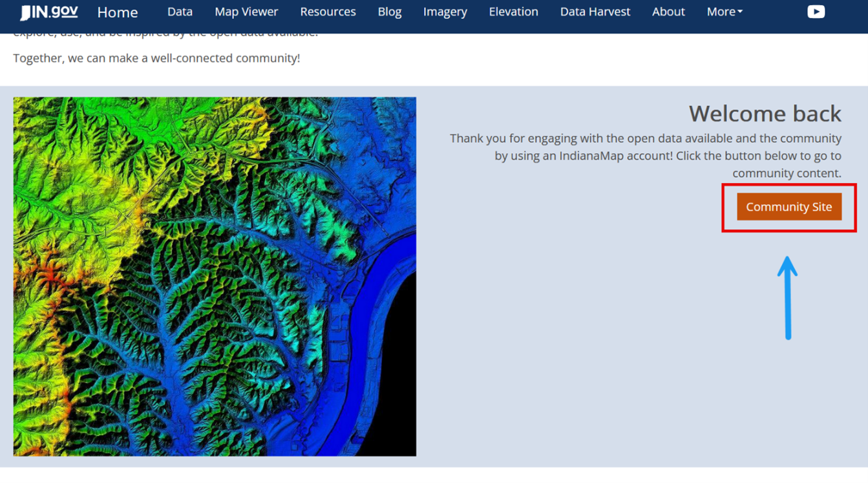Screen dimensions: 868x483
Task: Open the Data Harvest page
Action: (595, 11)
